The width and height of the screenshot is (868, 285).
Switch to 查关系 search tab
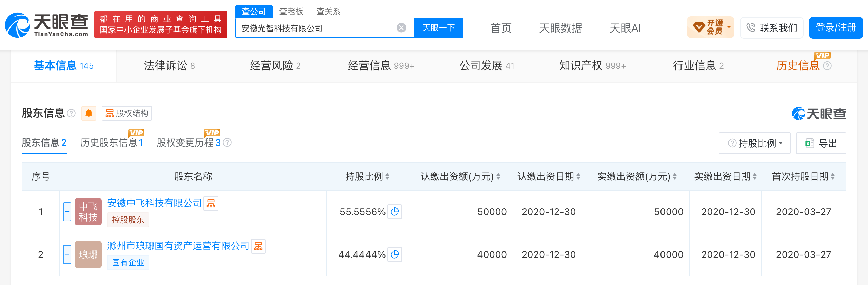[x=328, y=12]
